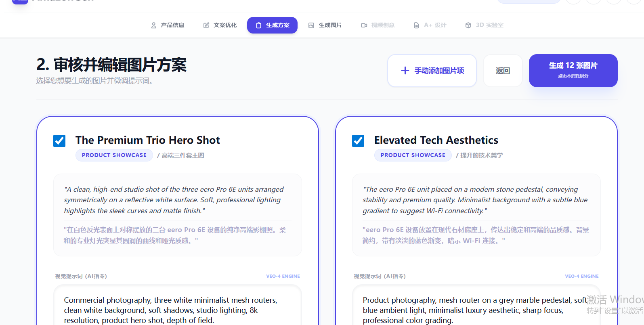
Task: Click the plus icon in 手动添加图片项
Action: [x=405, y=71]
